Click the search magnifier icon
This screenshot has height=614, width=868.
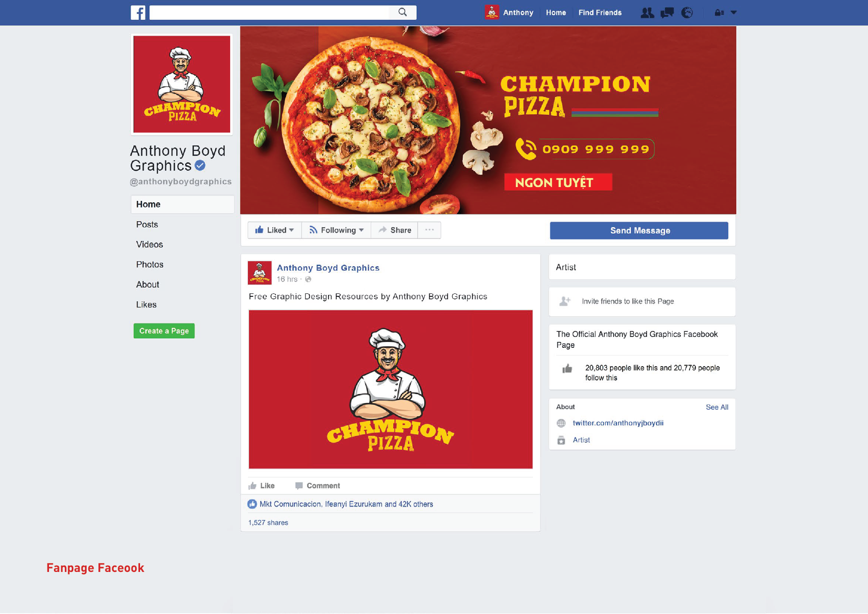click(x=403, y=12)
